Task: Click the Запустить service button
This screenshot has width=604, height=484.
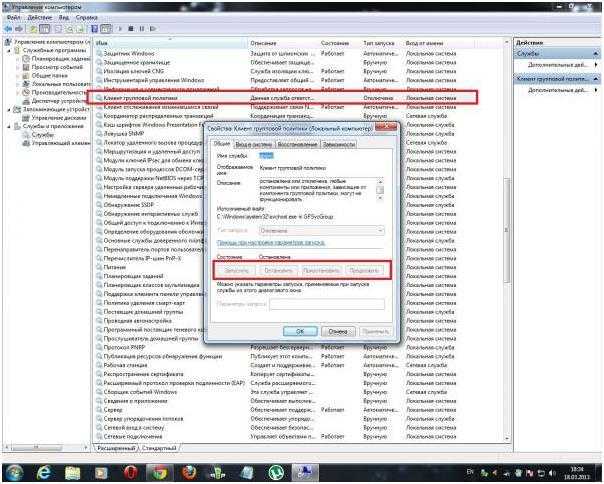Action: coord(237,271)
